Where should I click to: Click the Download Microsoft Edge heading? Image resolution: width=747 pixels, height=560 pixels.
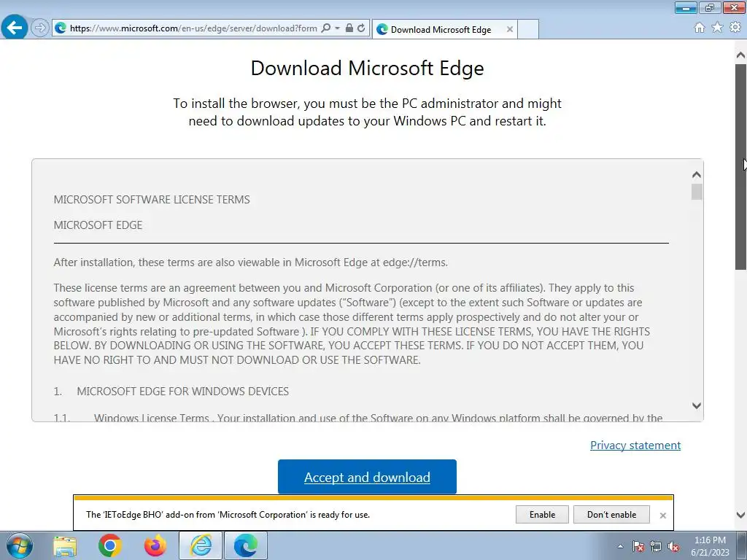click(x=368, y=68)
